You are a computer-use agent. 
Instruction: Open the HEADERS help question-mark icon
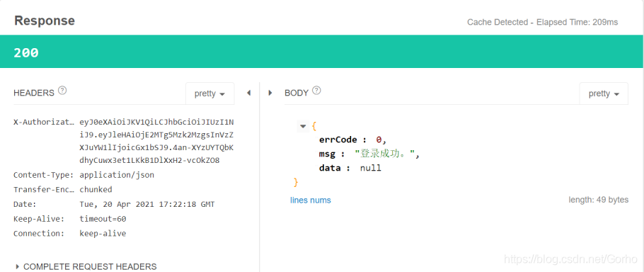pos(62,91)
